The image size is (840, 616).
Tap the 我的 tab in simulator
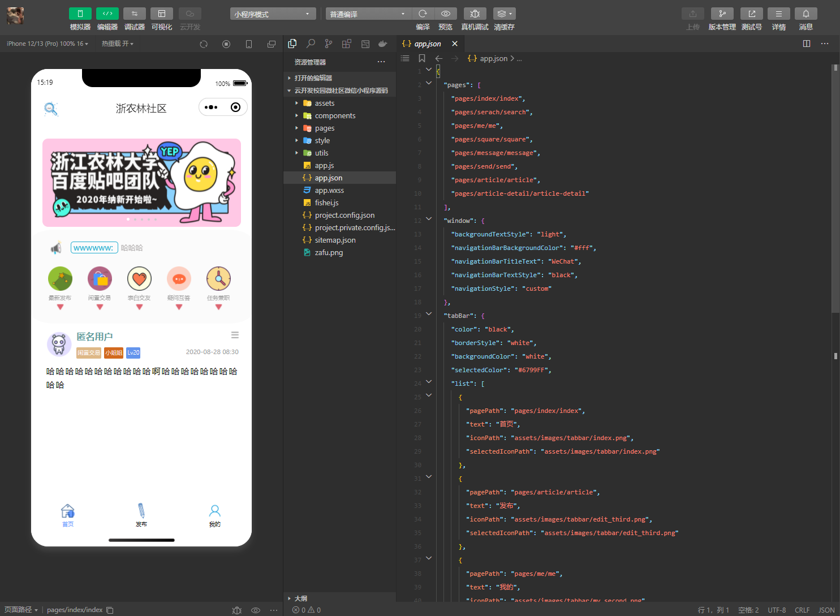coord(215,515)
